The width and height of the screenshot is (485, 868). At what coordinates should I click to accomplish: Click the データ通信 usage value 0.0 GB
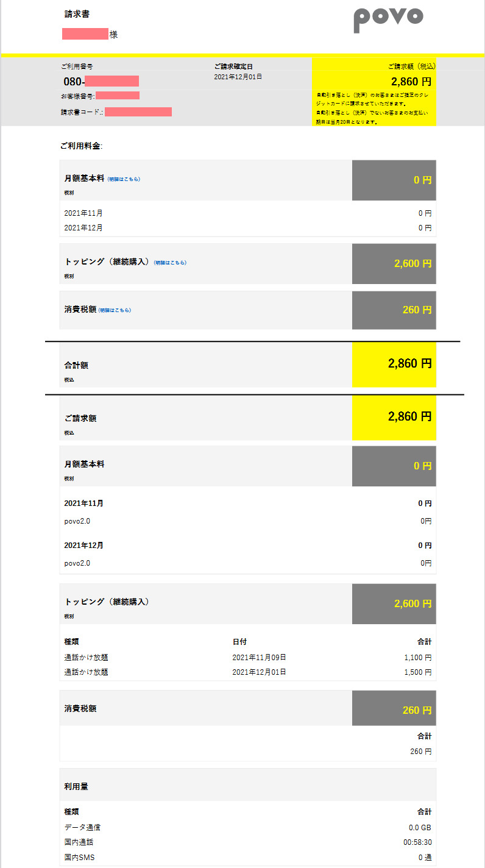tap(420, 828)
